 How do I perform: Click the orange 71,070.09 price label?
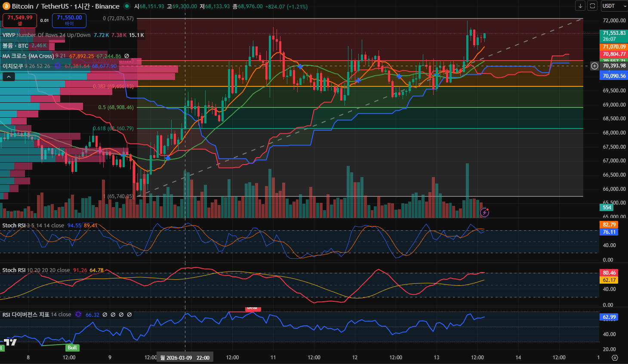(x=614, y=47)
